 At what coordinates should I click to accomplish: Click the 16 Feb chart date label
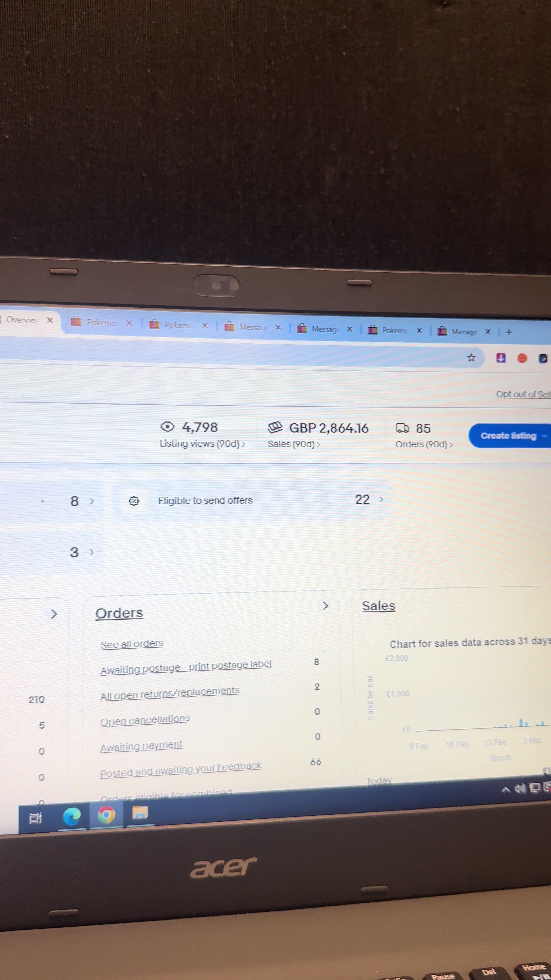[x=457, y=744]
